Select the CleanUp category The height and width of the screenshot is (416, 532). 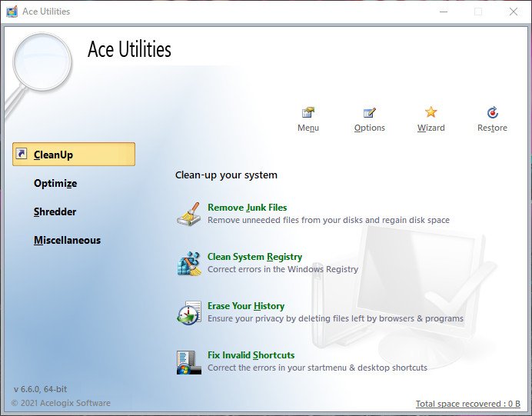pos(74,155)
